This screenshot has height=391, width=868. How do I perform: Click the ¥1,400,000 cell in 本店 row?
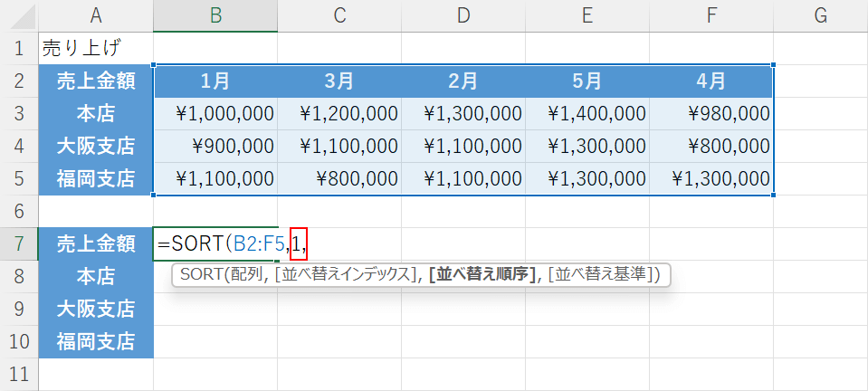[x=587, y=114]
